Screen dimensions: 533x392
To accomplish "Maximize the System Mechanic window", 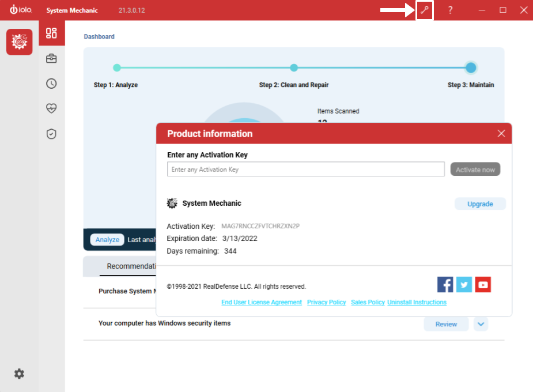I will pos(502,10).
